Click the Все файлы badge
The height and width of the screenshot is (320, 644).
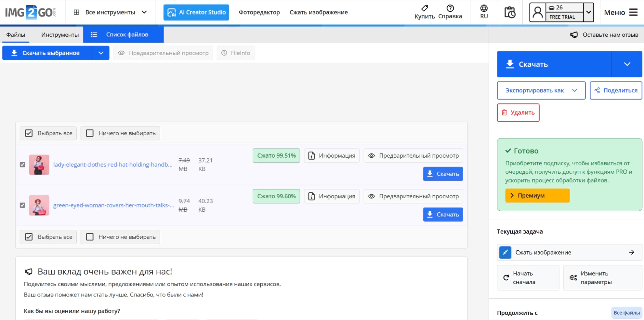[x=627, y=313]
